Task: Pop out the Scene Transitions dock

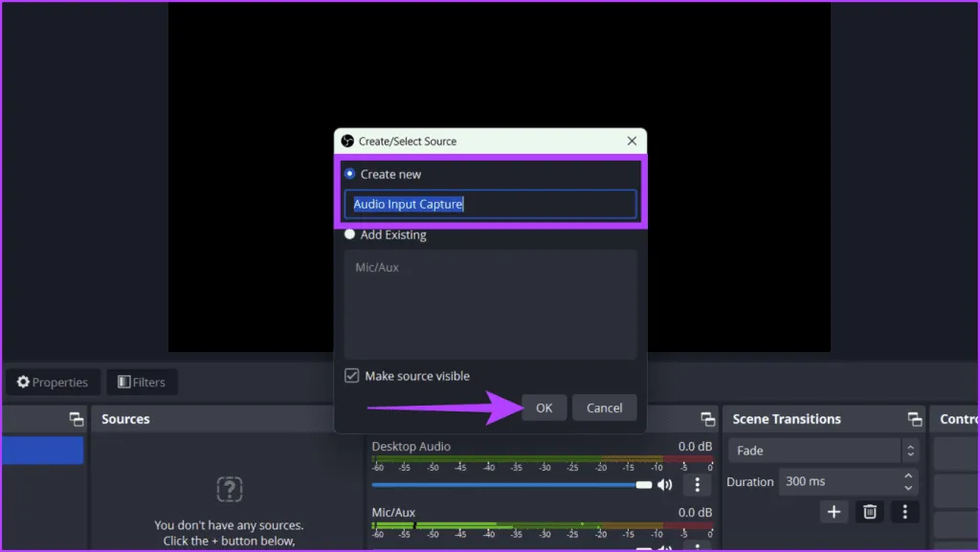Action: point(915,419)
